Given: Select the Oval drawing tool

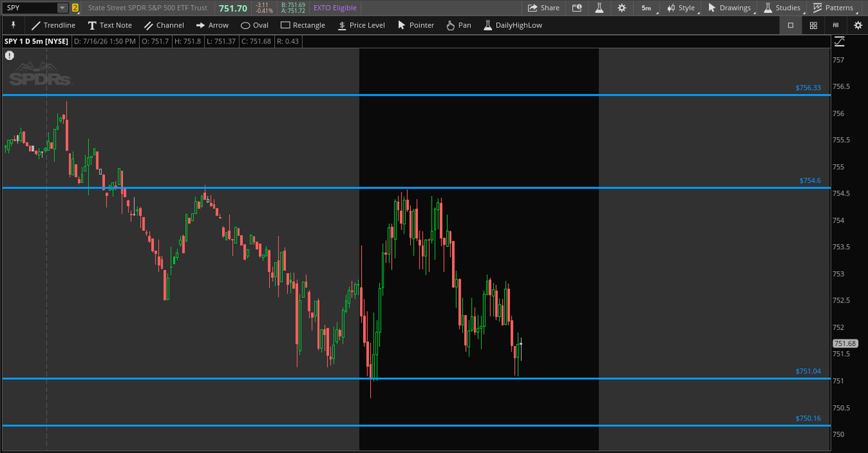Looking at the screenshot, I should tap(254, 25).
